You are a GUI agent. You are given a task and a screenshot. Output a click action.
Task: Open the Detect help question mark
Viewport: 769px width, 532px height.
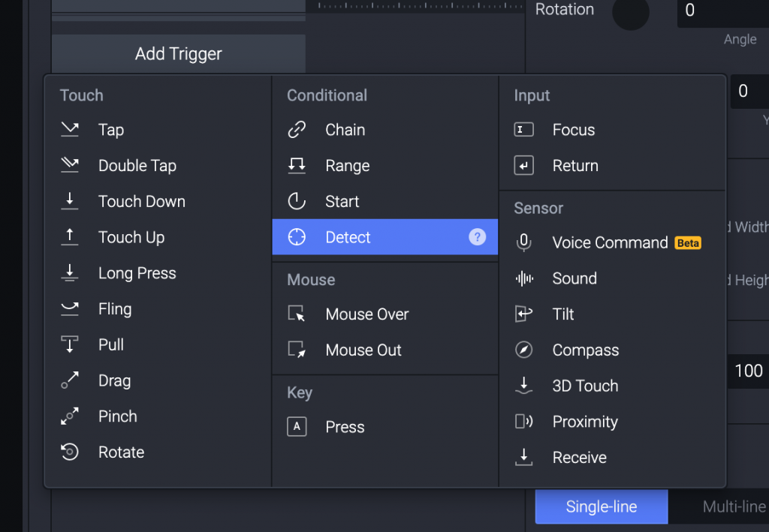pyautogui.click(x=477, y=237)
